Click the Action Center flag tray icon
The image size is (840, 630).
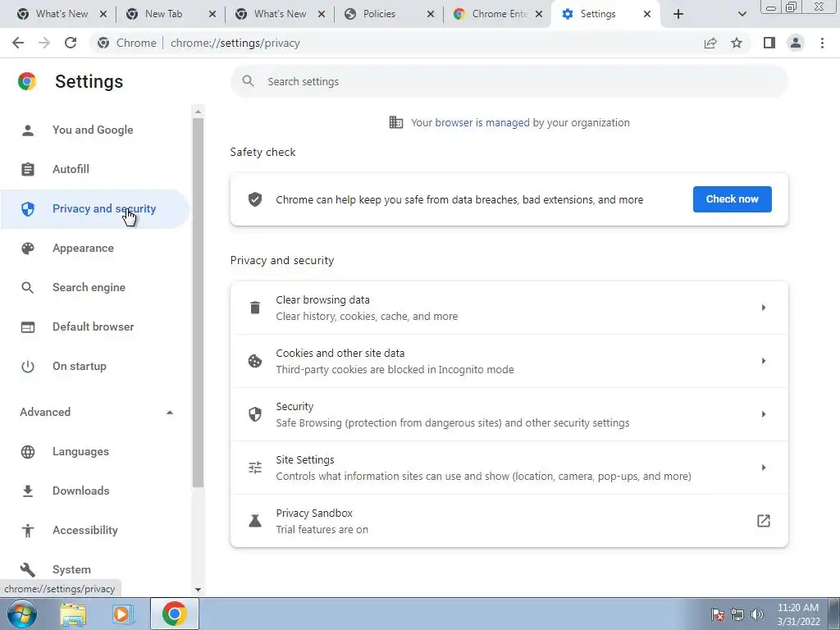(x=718, y=614)
